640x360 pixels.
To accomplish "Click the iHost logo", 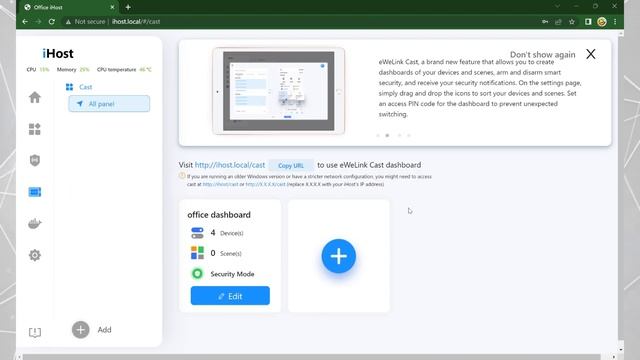I will coord(58,53).
